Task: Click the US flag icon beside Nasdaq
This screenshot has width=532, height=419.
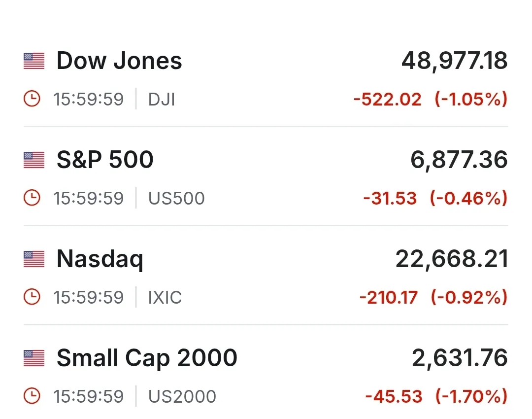Action: [x=34, y=259]
